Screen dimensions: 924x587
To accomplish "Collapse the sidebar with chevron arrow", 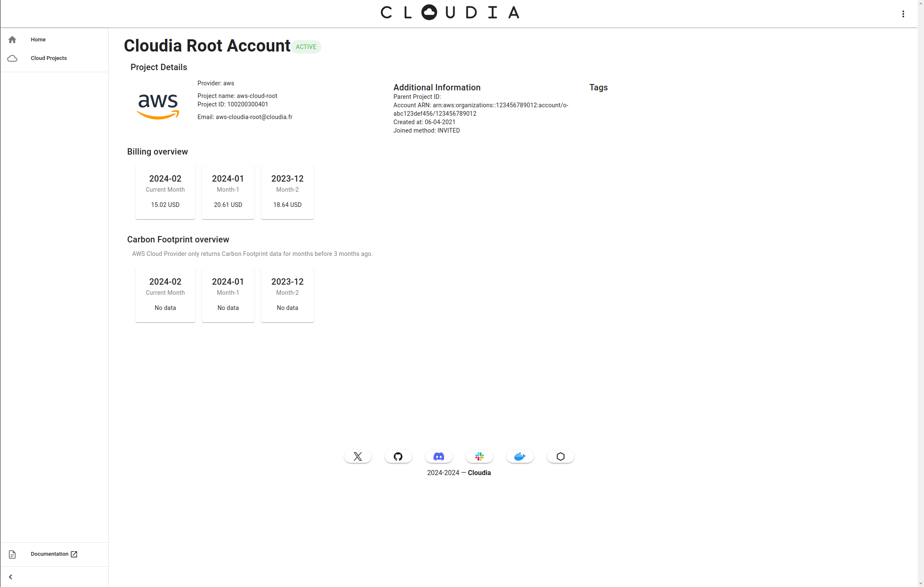I will pos(11,577).
